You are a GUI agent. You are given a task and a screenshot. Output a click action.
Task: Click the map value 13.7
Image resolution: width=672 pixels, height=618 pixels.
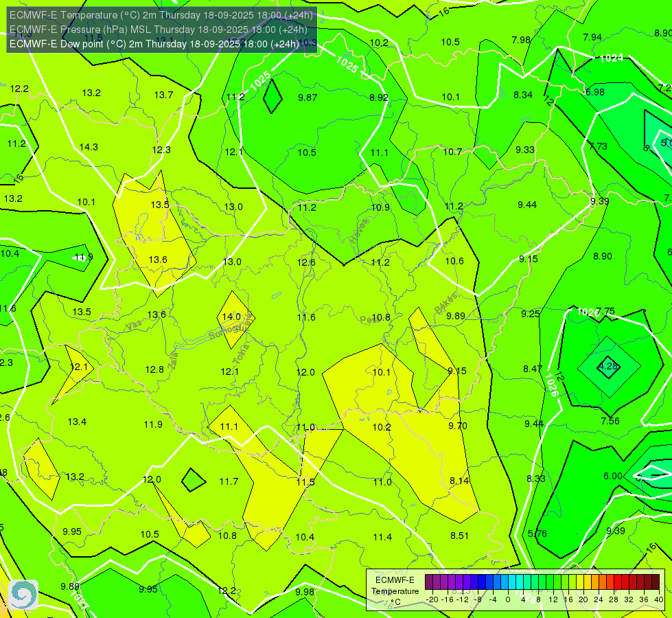pyautogui.click(x=164, y=95)
